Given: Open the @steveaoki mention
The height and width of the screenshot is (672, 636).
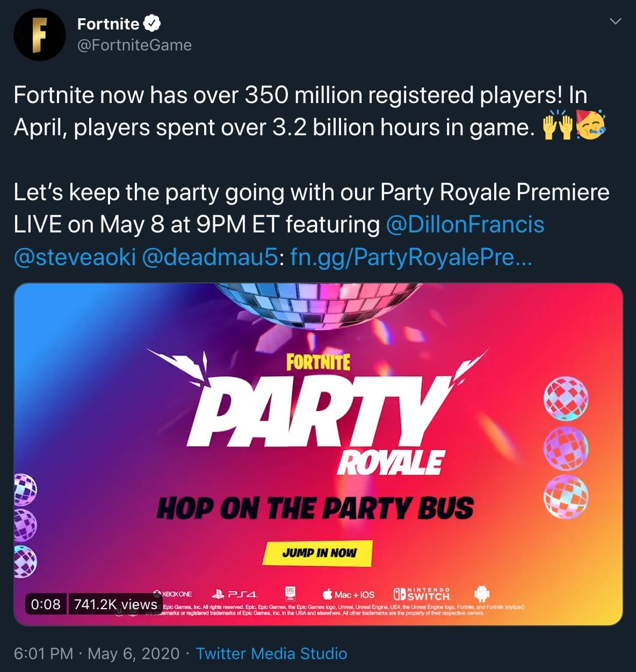Looking at the screenshot, I should [75, 257].
